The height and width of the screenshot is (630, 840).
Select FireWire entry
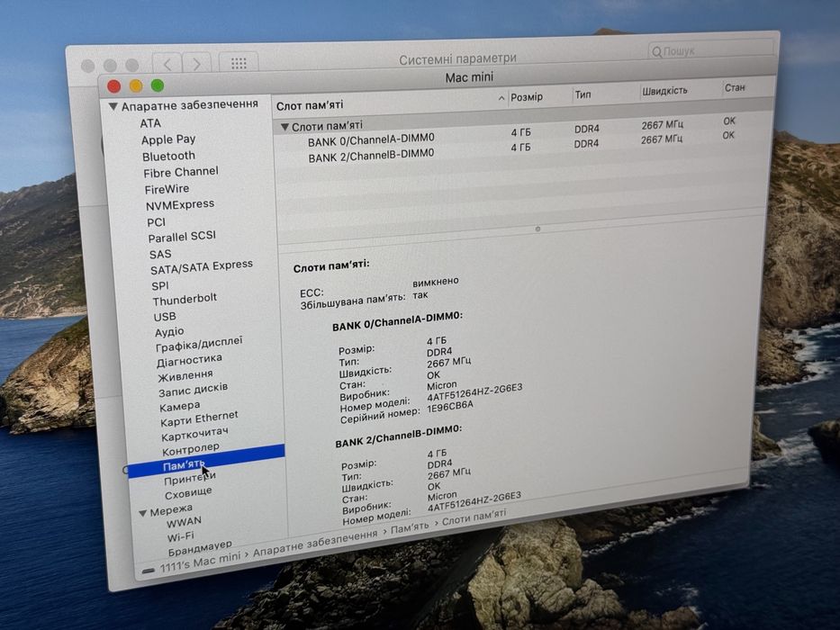point(167,189)
